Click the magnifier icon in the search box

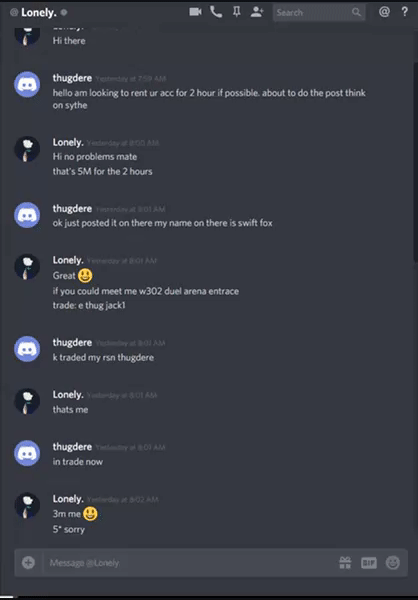[x=356, y=13]
